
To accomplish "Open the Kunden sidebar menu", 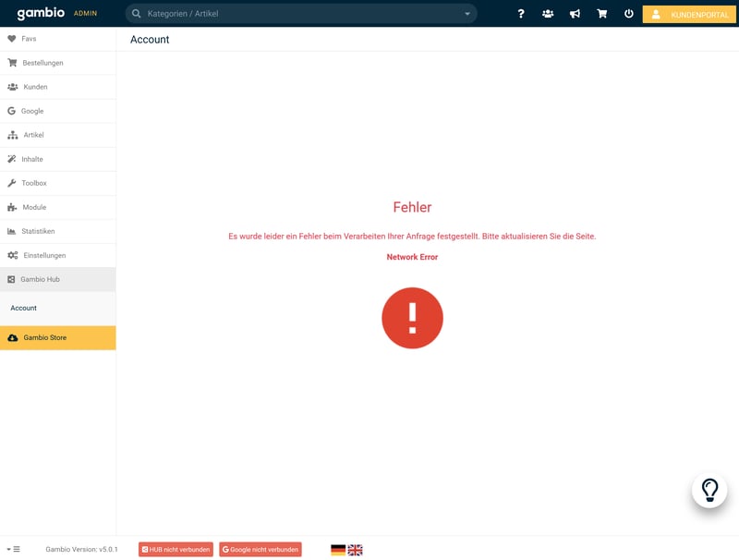I will click(35, 87).
